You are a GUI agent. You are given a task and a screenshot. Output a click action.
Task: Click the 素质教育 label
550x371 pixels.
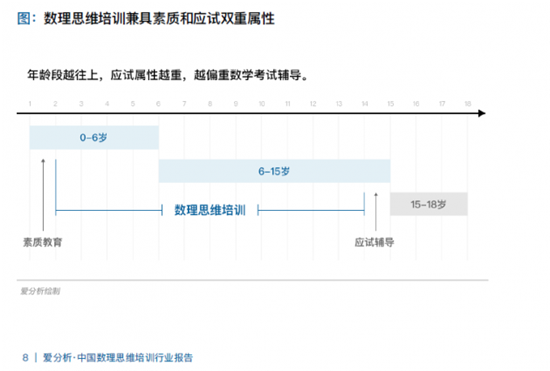click(42, 242)
